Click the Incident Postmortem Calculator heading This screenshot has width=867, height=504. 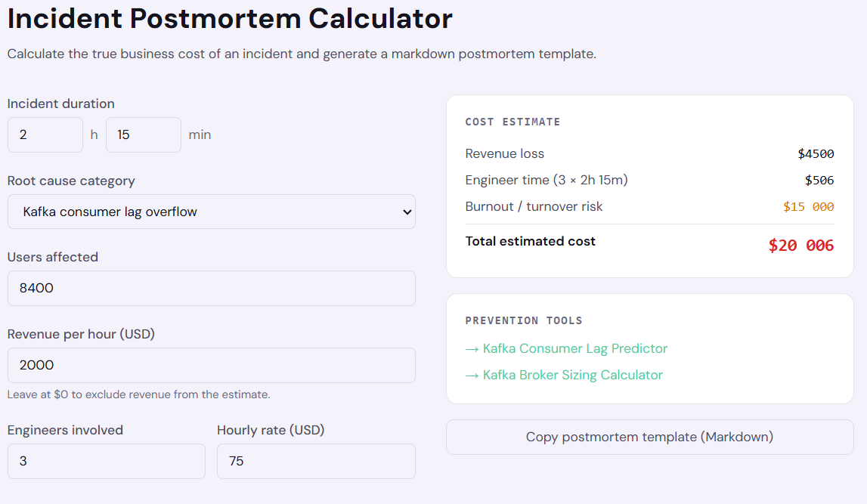pyautogui.click(x=230, y=18)
